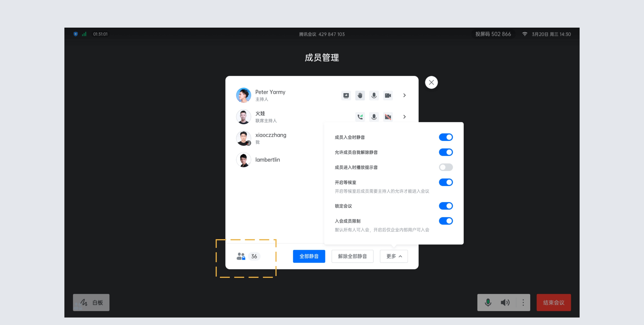The image size is (644, 325).
Task: Toggle 成员入会时静音 switch
Action: 446,137
